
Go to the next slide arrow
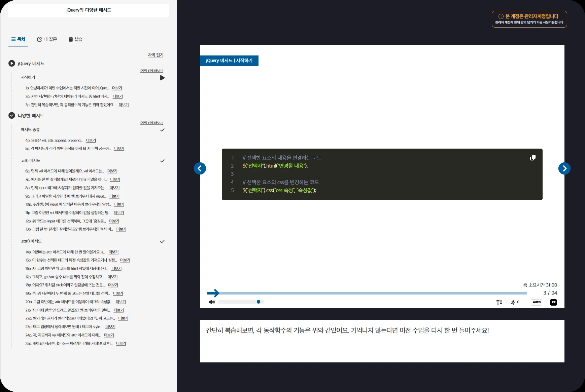[x=564, y=168]
